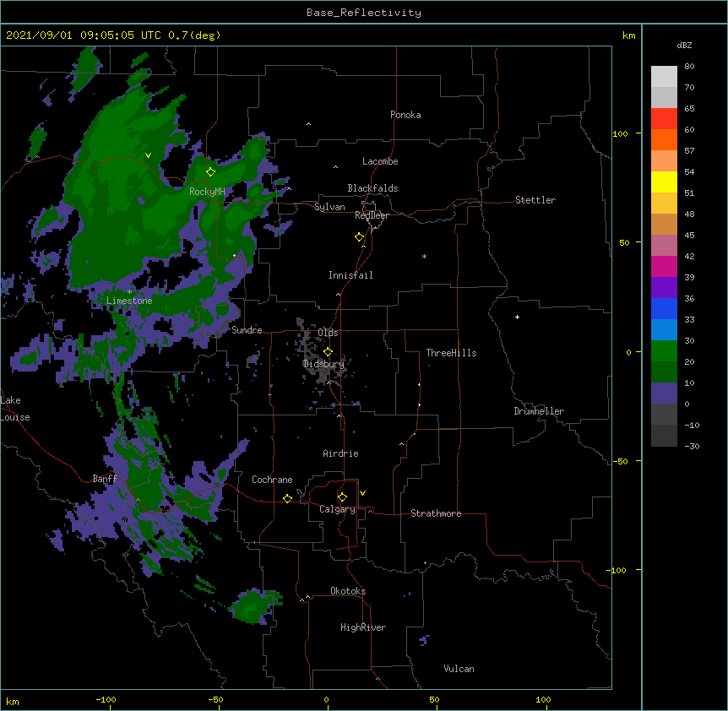Select the Limestone label
728x711 pixels.
[129, 301]
